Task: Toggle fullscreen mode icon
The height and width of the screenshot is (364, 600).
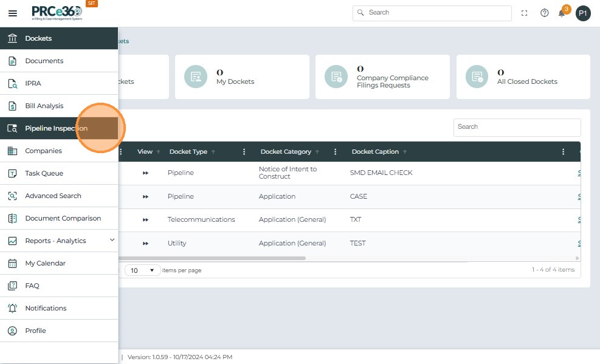Action: coord(525,13)
